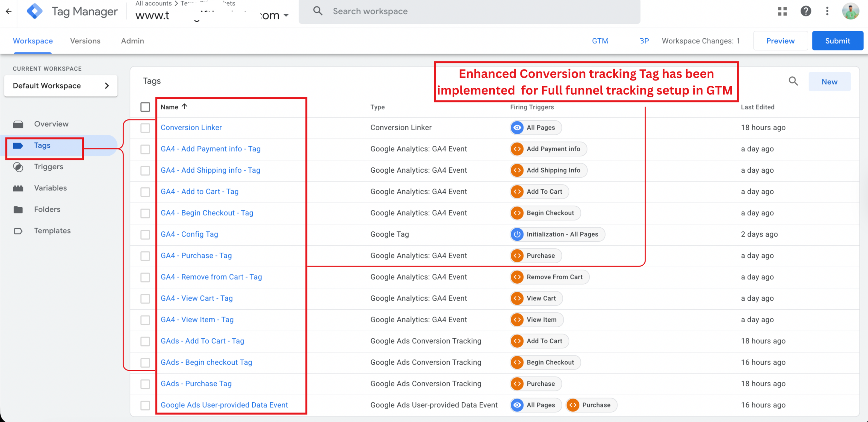Tick the Conversion Linker checkbox
This screenshot has width=868, height=422.
pyautogui.click(x=145, y=128)
